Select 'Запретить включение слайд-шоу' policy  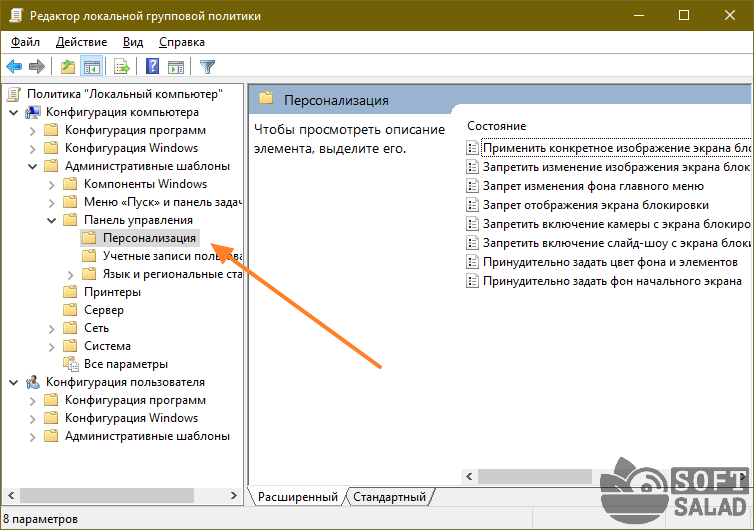(616, 243)
